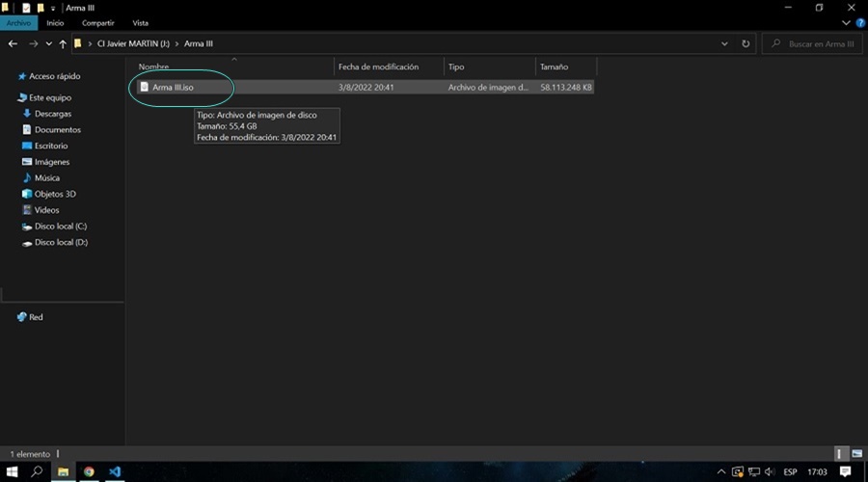
Task: Click CI Javier MARTIN (J:) breadcrumb
Action: (x=133, y=43)
